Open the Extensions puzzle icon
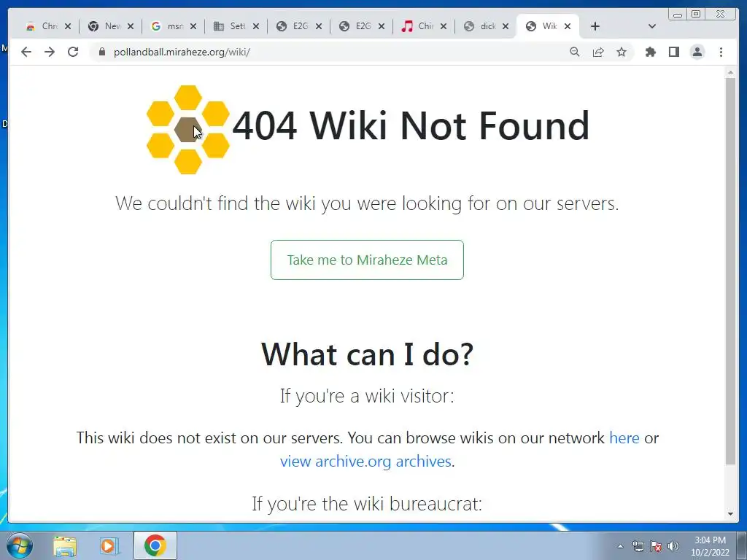The width and height of the screenshot is (747, 560). tap(650, 52)
